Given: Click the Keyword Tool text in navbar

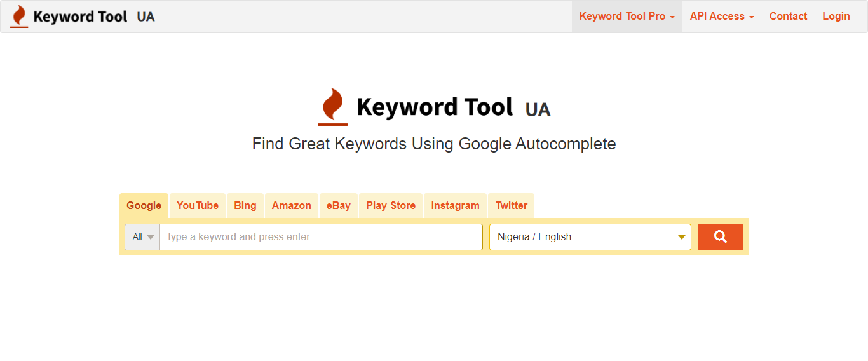Looking at the screenshot, I should [x=81, y=17].
